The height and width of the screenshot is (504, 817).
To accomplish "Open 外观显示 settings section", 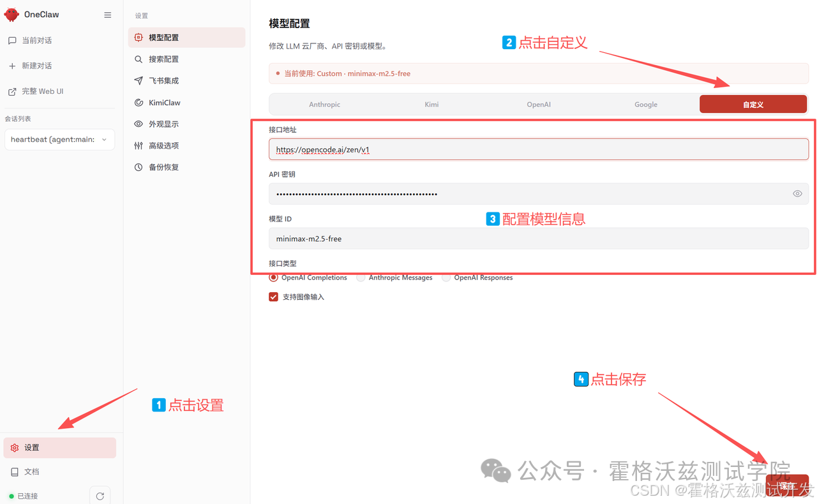I will click(x=186, y=124).
